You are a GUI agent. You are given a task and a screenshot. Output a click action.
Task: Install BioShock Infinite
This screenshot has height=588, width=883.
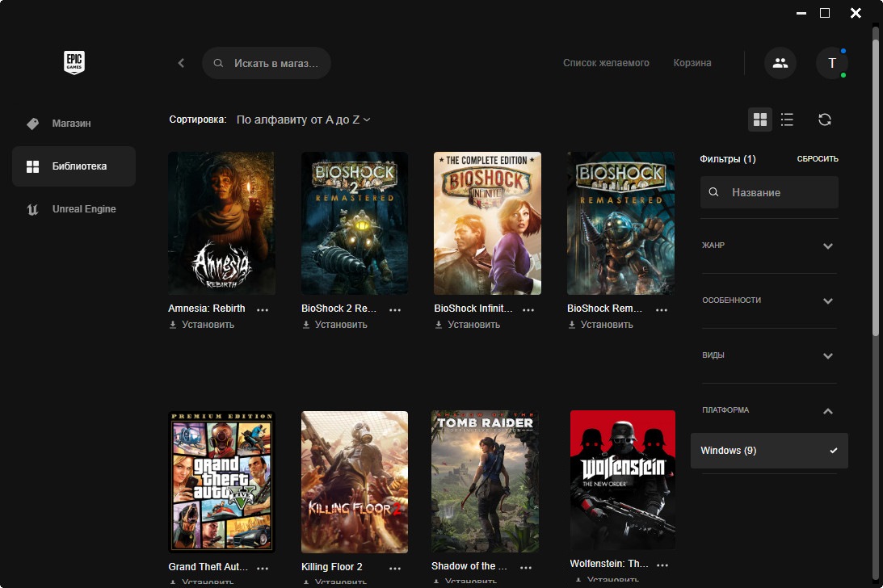tap(468, 325)
